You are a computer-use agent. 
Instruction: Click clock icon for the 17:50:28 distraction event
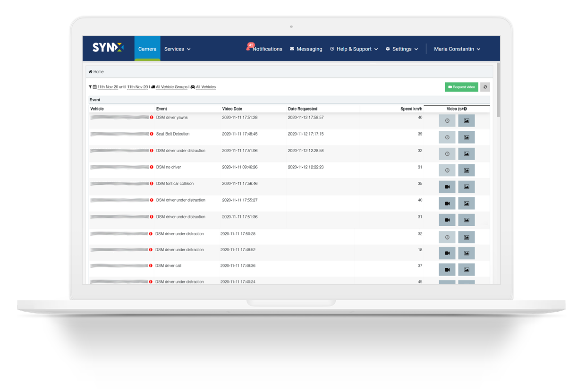(447, 237)
